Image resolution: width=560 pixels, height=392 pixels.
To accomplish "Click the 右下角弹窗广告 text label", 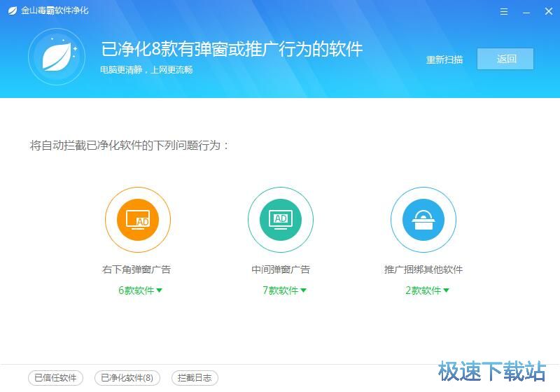I will point(136,269).
